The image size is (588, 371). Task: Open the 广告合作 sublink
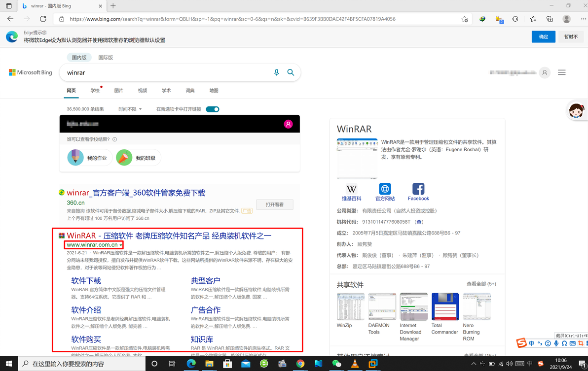tap(206, 310)
